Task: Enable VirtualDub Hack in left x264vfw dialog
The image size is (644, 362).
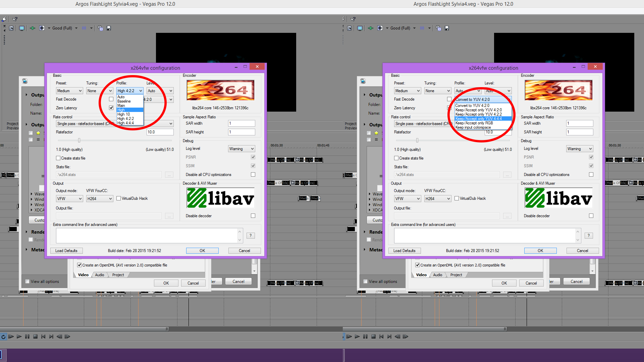Action: pyautogui.click(x=118, y=198)
